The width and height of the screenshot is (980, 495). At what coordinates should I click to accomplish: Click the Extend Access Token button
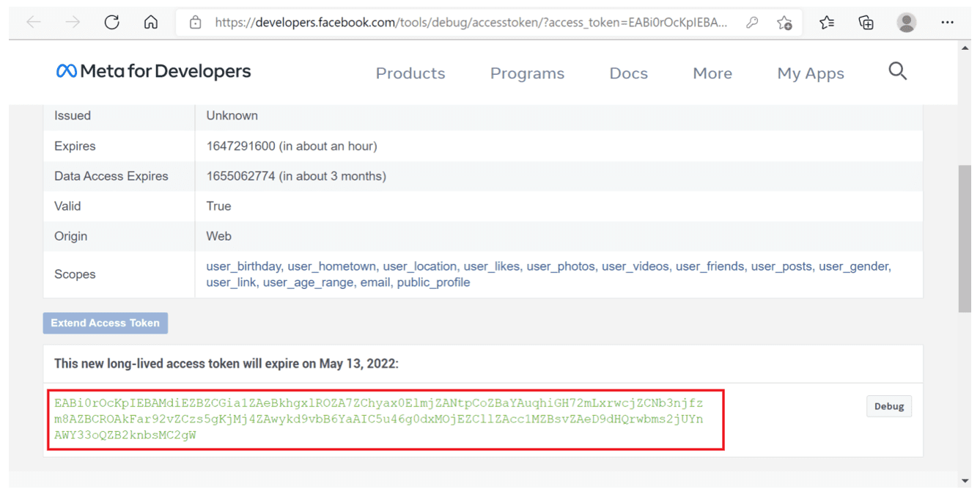click(x=106, y=323)
